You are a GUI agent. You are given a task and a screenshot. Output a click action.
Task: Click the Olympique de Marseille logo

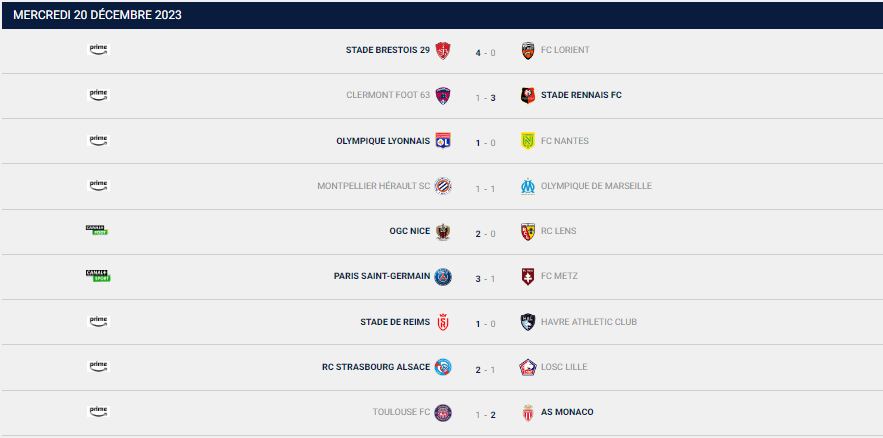528,186
